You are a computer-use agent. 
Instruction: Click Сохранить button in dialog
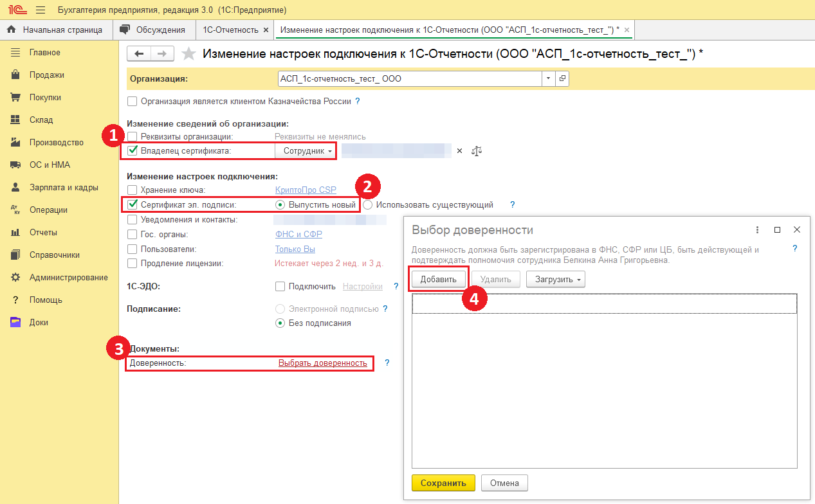(x=443, y=483)
